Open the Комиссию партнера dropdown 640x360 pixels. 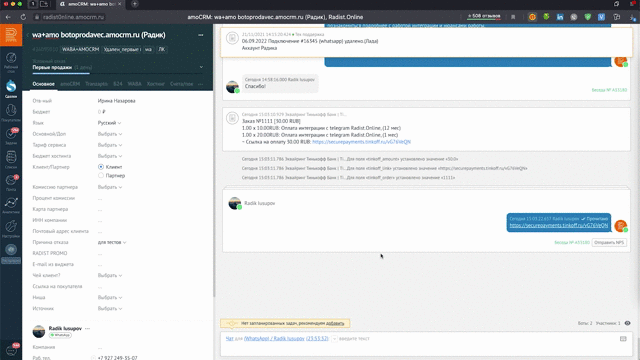coord(110,187)
